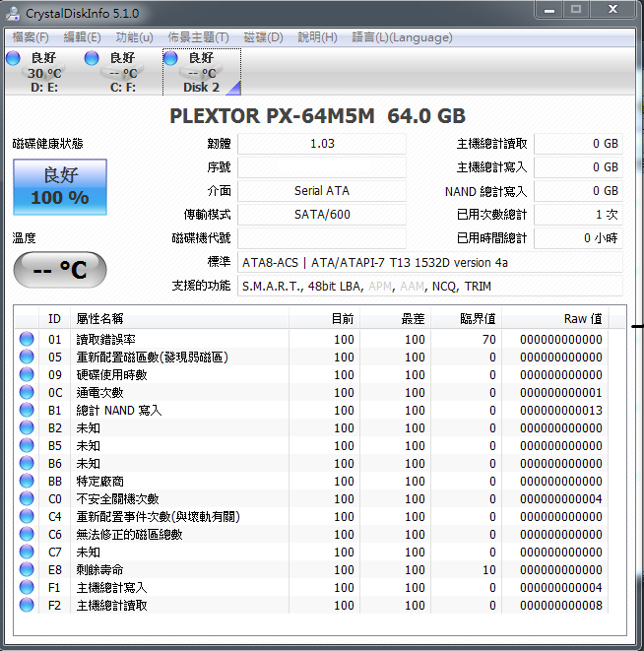Click status orb in the C7 row
This screenshot has height=651, width=644.
coord(27,552)
